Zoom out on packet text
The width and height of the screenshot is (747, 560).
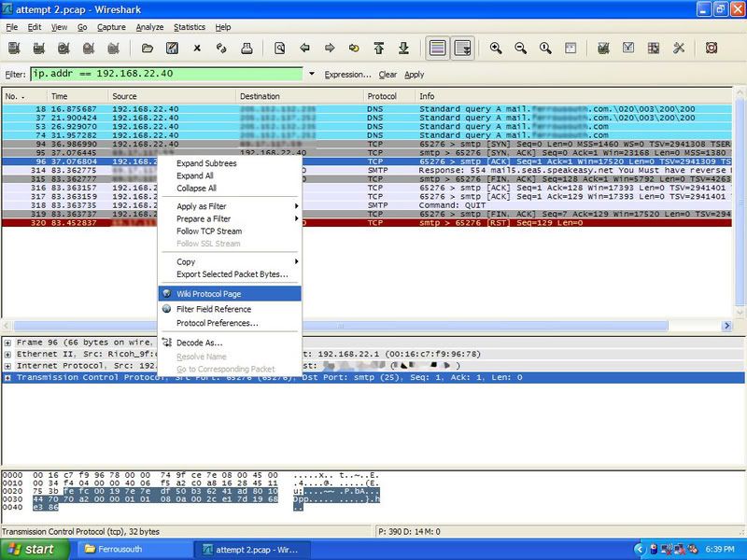tap(521, 48)
